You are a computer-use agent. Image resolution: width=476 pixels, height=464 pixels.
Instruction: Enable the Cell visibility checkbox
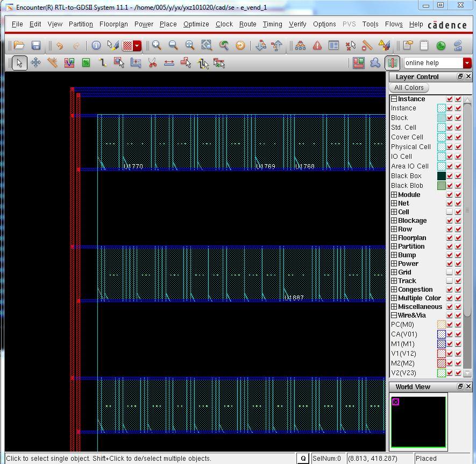[450, 212]
